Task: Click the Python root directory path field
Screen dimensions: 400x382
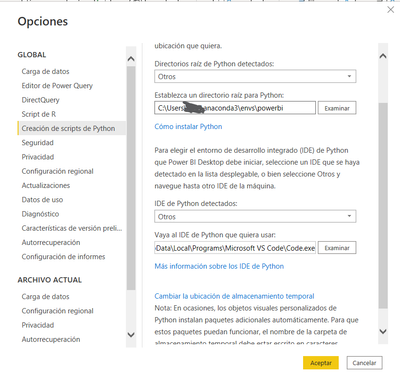Action: tap(235, 108)
